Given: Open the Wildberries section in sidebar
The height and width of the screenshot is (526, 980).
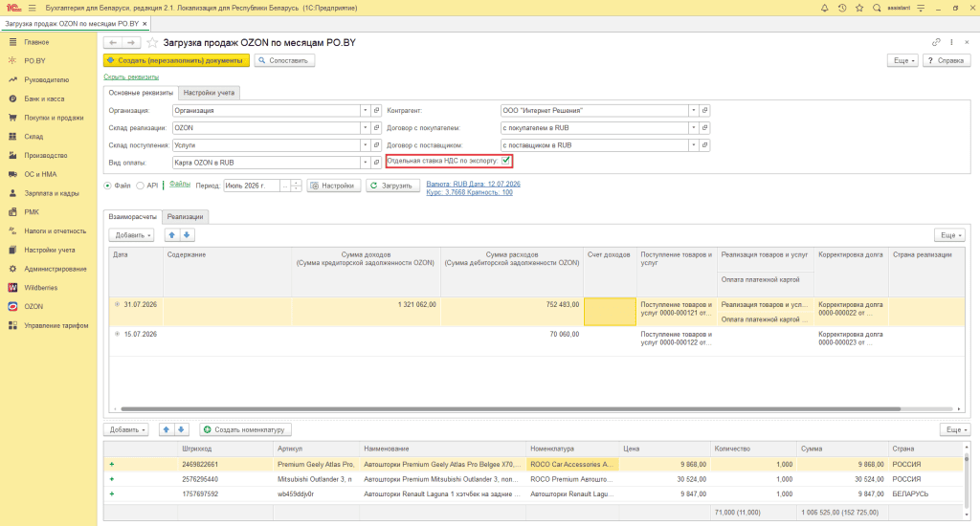Looking at the screenshot, I should pyautogui.click(x=40, y=288).
